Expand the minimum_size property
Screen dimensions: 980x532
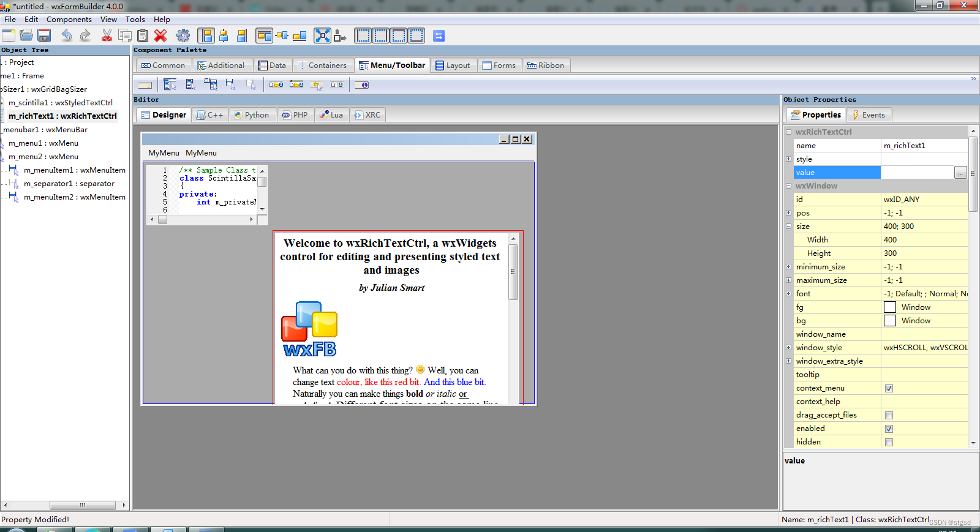[x=789, y=266]
